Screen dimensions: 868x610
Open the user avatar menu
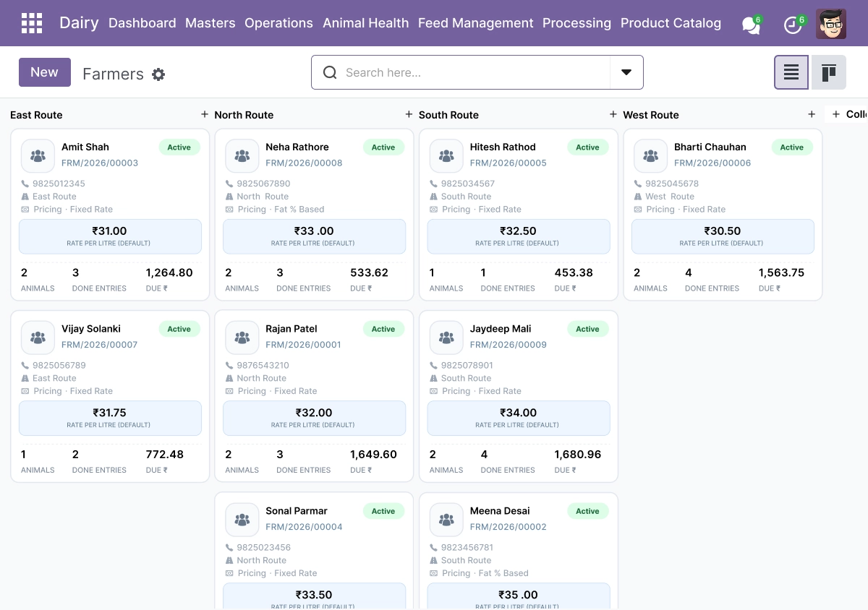(831, 24)
